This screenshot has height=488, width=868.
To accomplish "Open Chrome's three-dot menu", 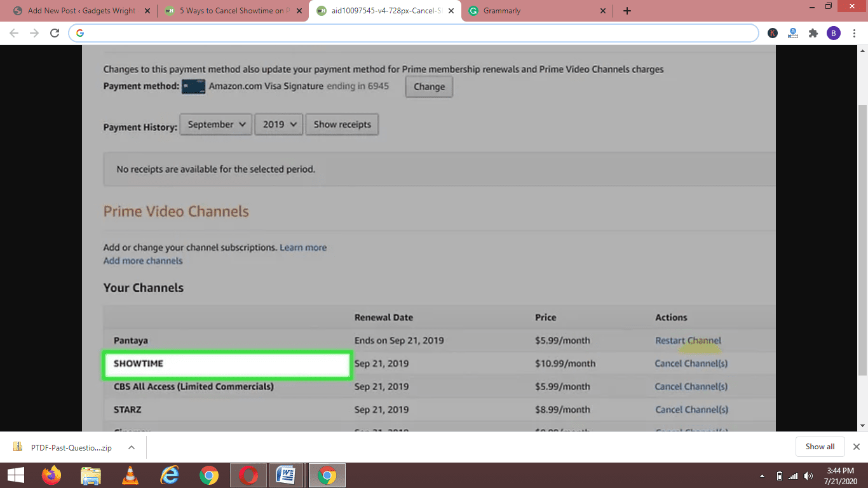I will (854, 33).
